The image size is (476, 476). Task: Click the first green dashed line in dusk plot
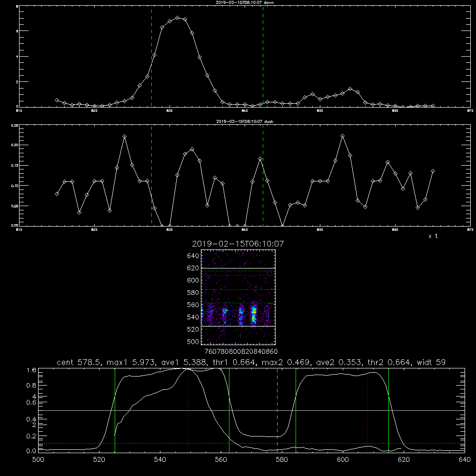[151, 176]
